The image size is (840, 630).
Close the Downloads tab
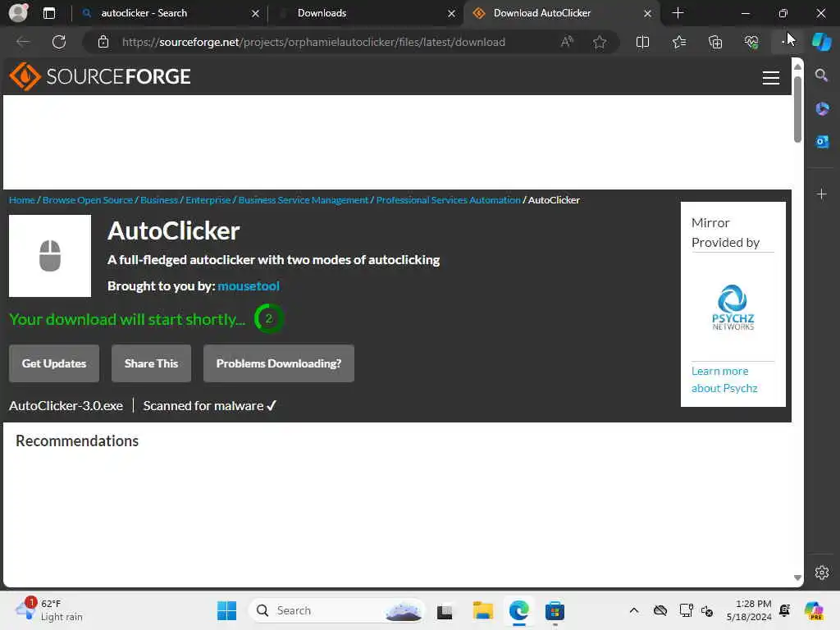[452, 13]
